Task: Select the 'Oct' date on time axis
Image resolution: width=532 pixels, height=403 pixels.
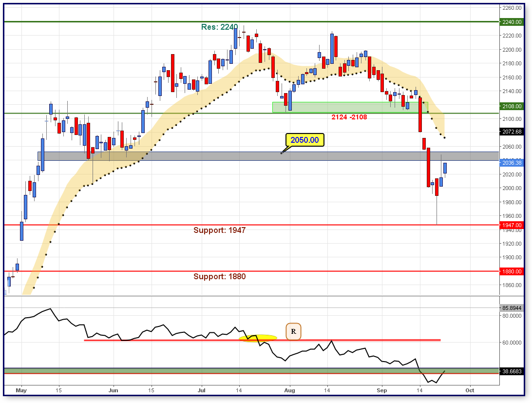Action: tap(470, 390)
